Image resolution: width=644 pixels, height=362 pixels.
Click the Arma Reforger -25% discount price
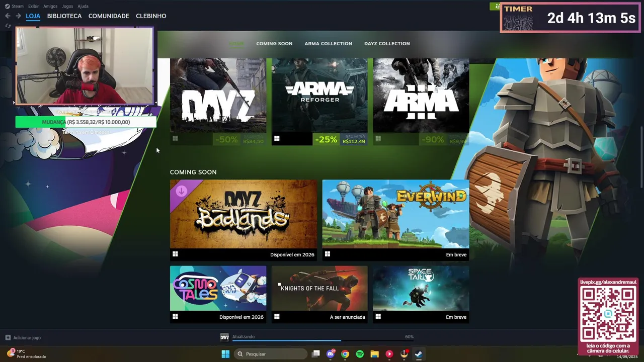tap(340, 139)
